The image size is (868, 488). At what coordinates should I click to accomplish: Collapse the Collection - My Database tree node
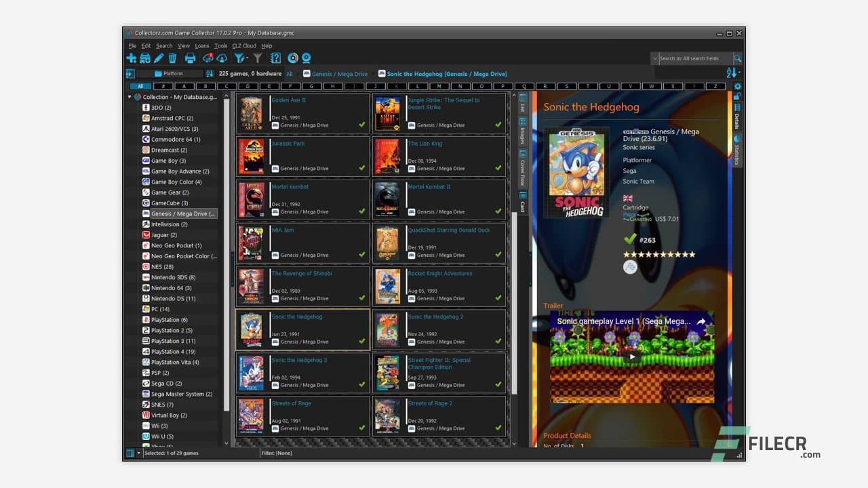128,97
